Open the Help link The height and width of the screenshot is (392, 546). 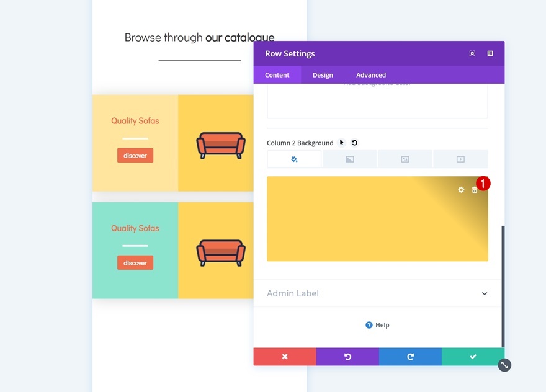(x=377, y=325)
